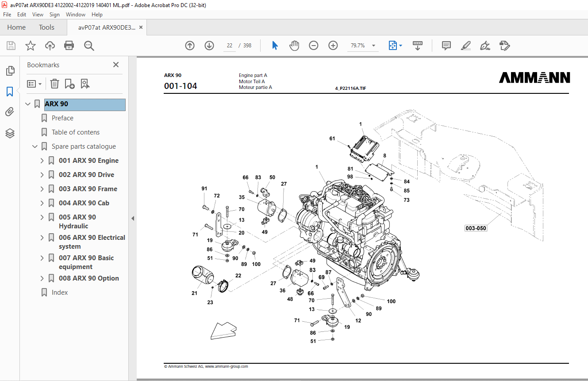Go to previous page arrow

point(190,46)
